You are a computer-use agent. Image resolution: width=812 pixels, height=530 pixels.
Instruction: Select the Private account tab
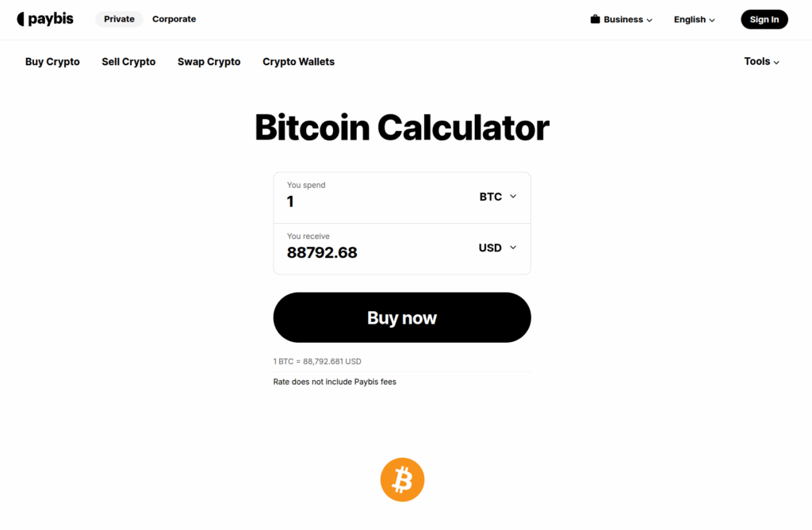tap(118, 18)
